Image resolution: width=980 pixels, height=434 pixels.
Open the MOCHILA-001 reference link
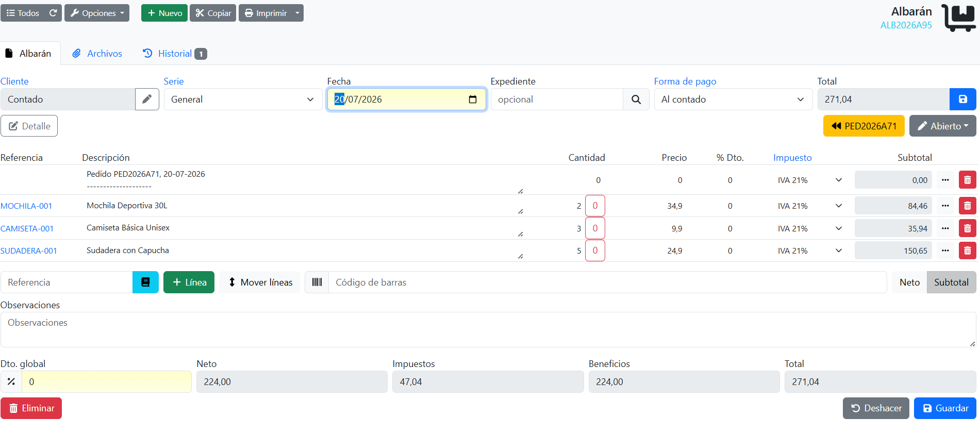click(x=26, y=206)
